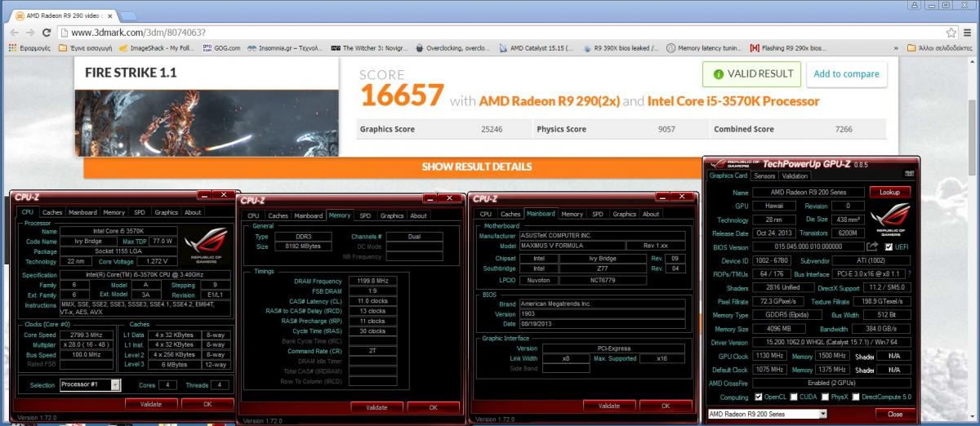Click the browser forward arrow
The image size is (980, 426).
pos(29,33)
